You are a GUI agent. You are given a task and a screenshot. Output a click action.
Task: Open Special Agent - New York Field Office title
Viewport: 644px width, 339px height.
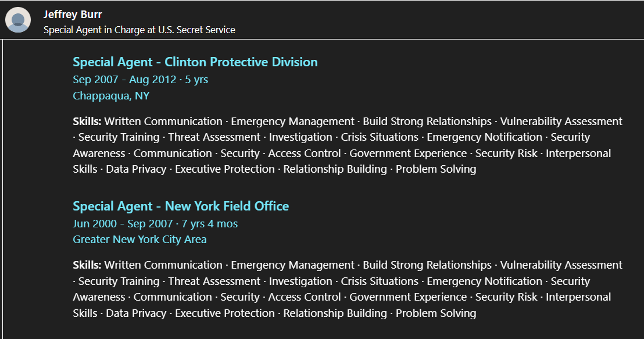[181, 206]
